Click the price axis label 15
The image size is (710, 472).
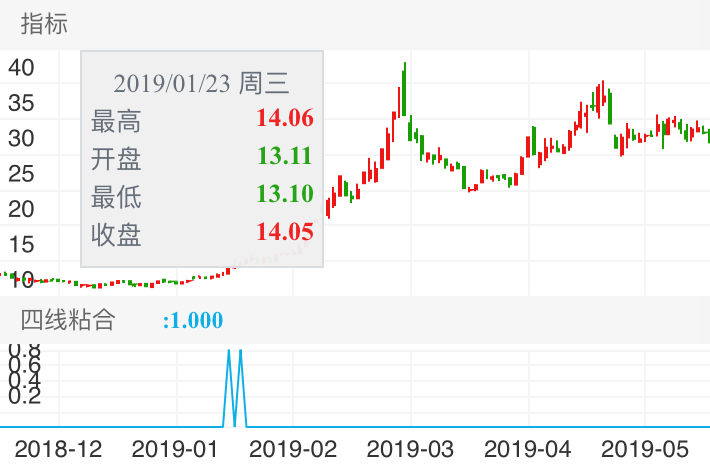click(x=21, y=245)
